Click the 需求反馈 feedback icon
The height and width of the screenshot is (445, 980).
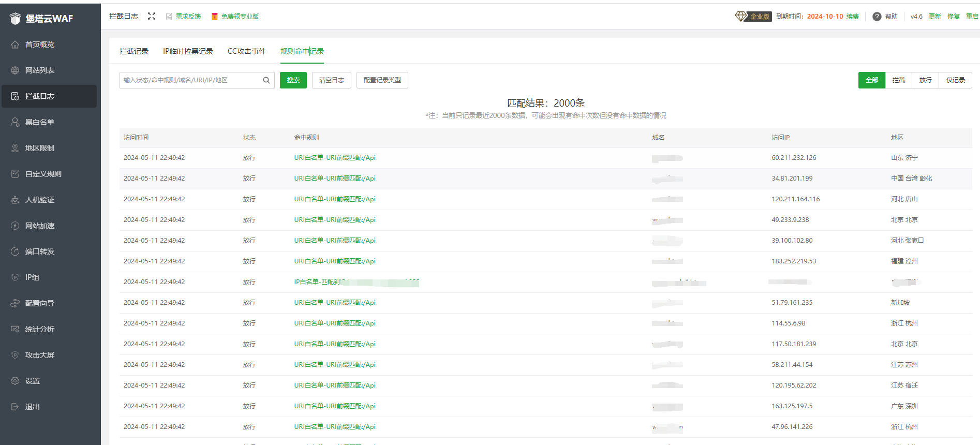click(x=169, y=17)
